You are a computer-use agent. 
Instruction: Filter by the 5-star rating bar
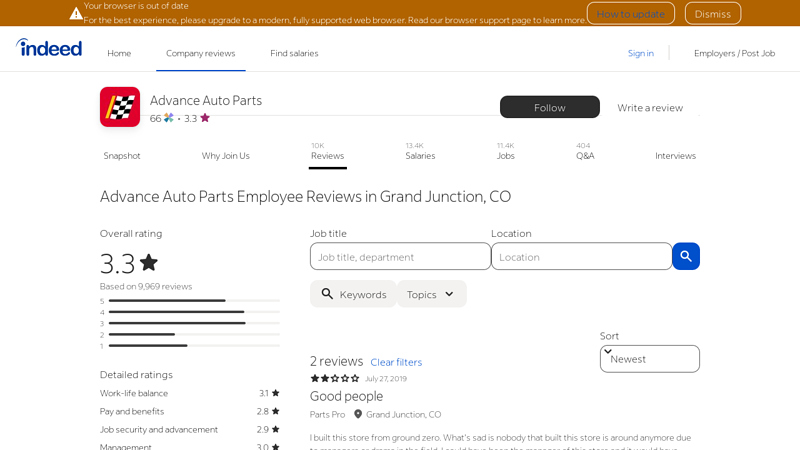190,301
